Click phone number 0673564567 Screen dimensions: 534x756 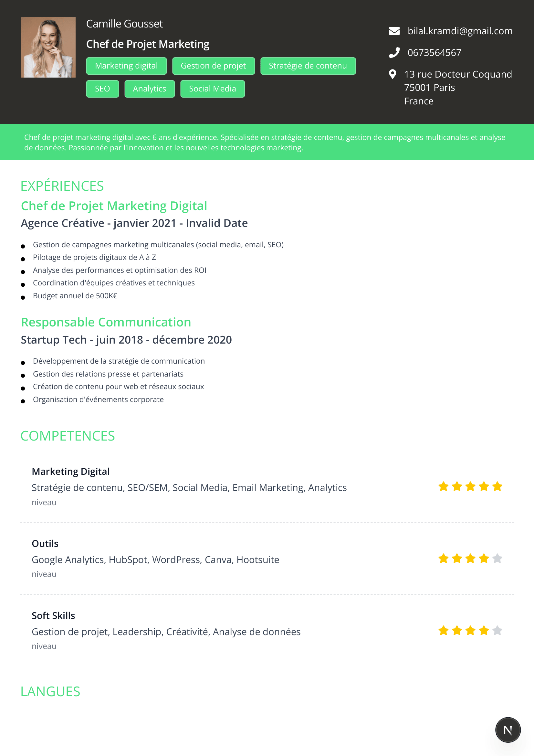pos(434,53)
